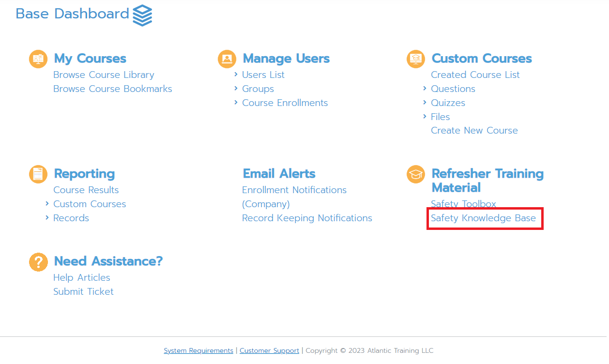Click the Base Dashboard stacked layers logo
The image size is (609, 364).
click(142, 15)
